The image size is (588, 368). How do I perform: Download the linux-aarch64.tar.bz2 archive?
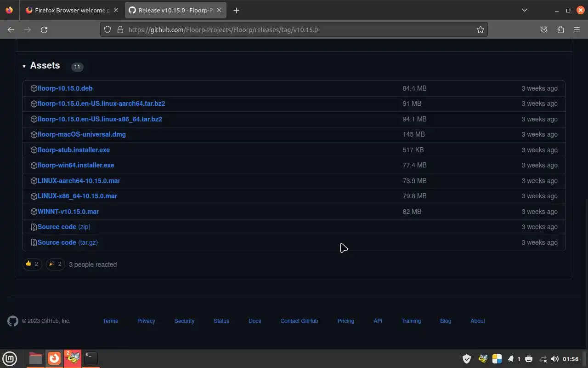tap(101, 103)
